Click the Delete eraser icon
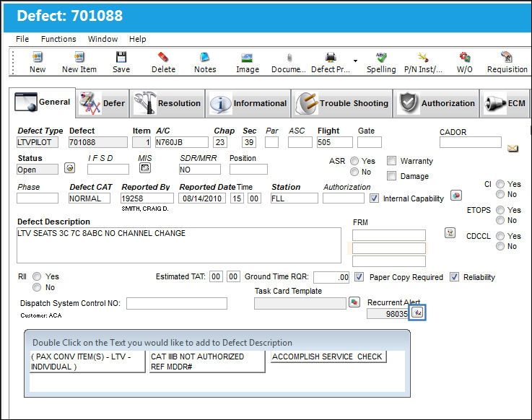The width and height of the screenshot is (532, 420). pyautogui.click(x=163, y=57)
